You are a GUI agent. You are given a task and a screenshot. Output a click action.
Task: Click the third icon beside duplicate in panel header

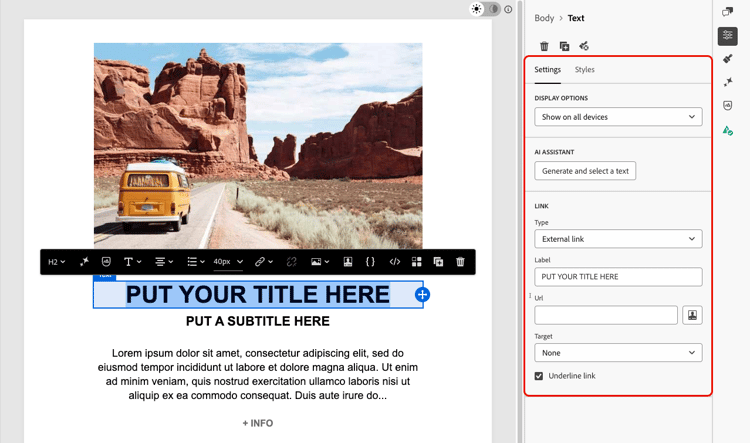point(584,46)
